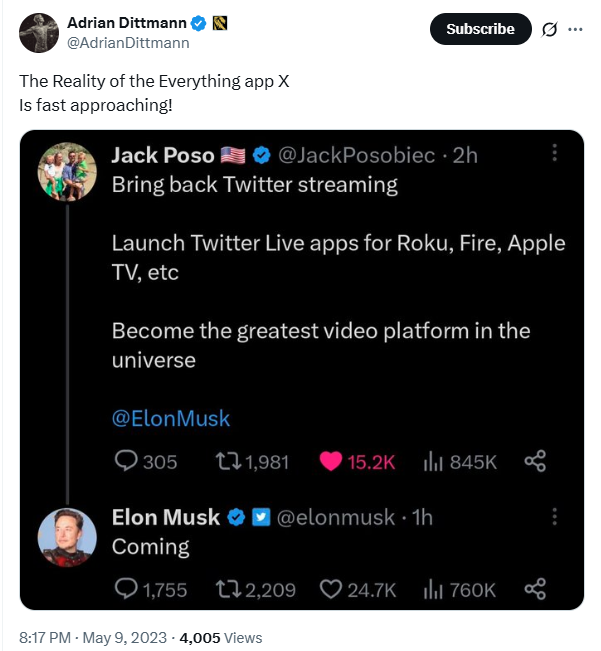Open the three-dot menu on Jack Poso's tweet

pyautogui.click(x=555, y=154)
